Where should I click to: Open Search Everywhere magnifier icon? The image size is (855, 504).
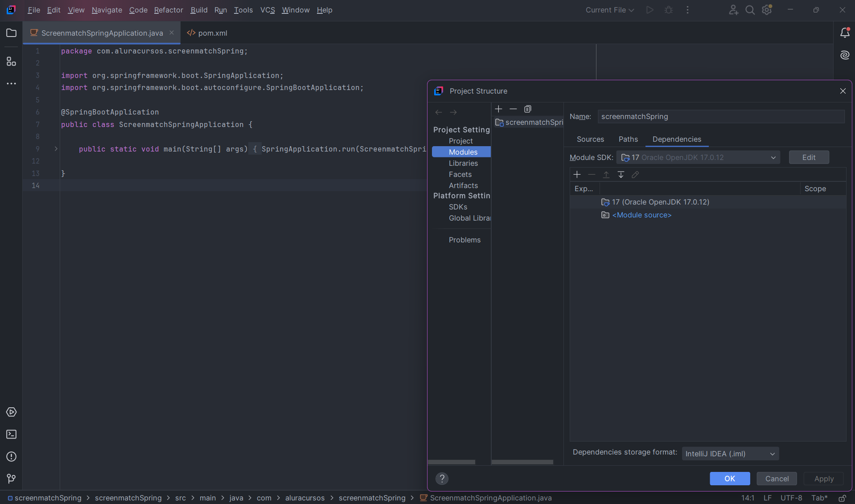coord(750,10)
